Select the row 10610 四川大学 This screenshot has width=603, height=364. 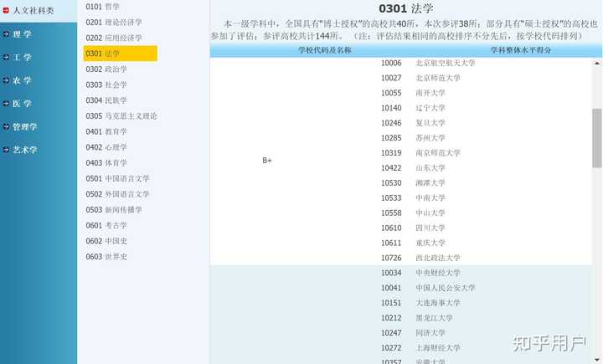point(413,228)
